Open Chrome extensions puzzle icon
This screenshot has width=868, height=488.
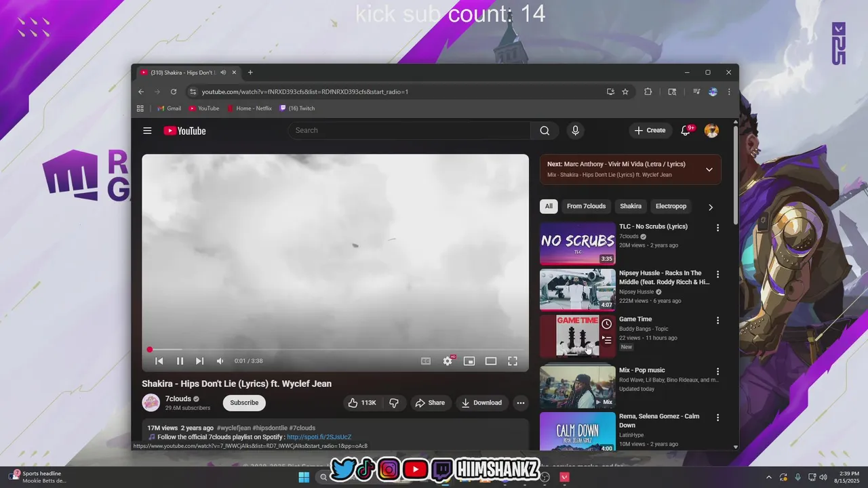click(x=648, y=91)
